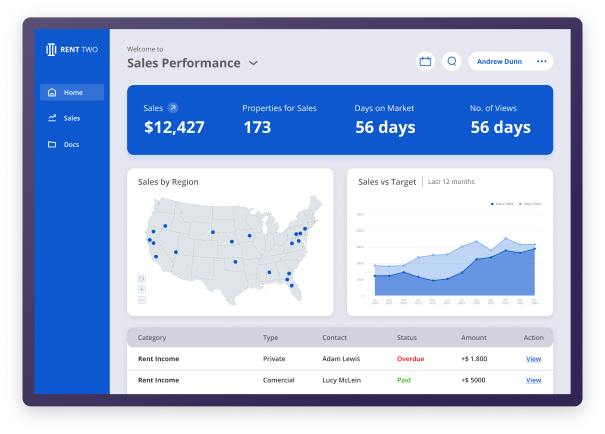Zoom out on the region map
605x434 pixels.
click(142, 300)
